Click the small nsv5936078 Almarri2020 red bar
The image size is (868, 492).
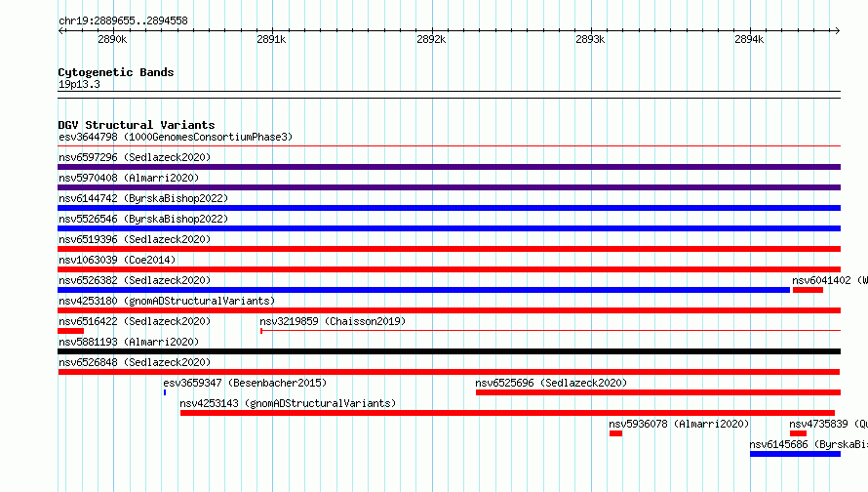pos(615,433)
